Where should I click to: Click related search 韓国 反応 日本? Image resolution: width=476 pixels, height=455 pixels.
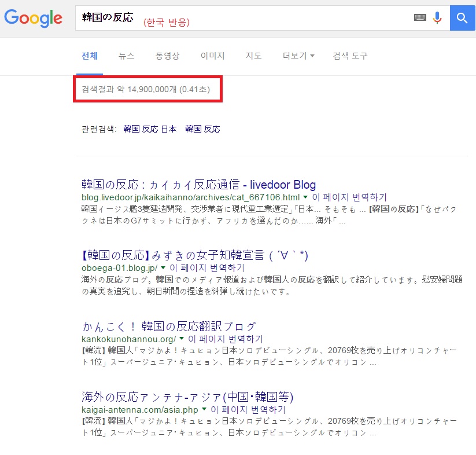point(150,129)
